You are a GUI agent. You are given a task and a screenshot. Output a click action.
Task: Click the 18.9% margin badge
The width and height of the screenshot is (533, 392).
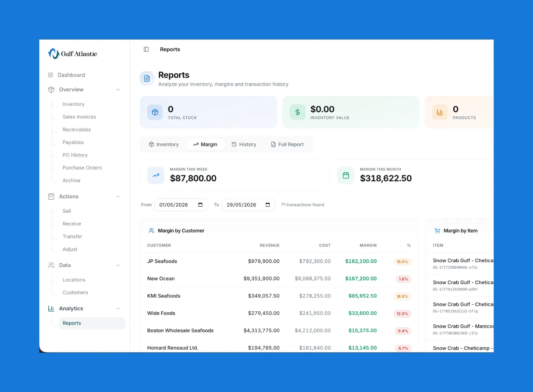402,296
